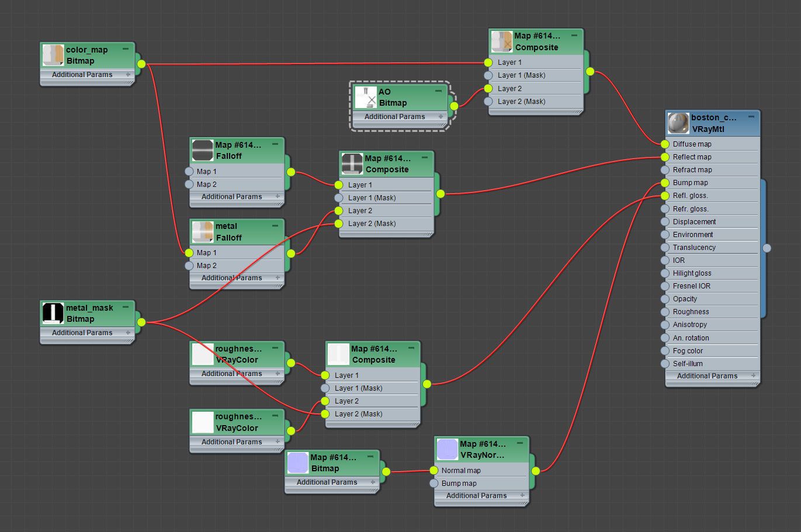The width and height of the screenshot is (801, 532).
Task: Click Map 2 socket on metal Falloff
Action: [x=189, y=266]
